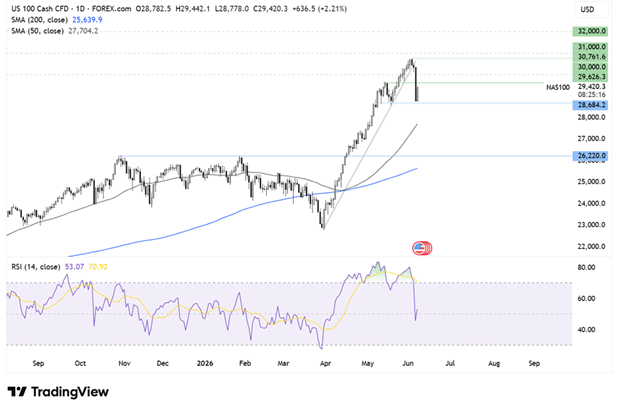Select the SMA (50, close) indicator legend
This screenshot has height=411, width=624.
(x=37, y=31)
